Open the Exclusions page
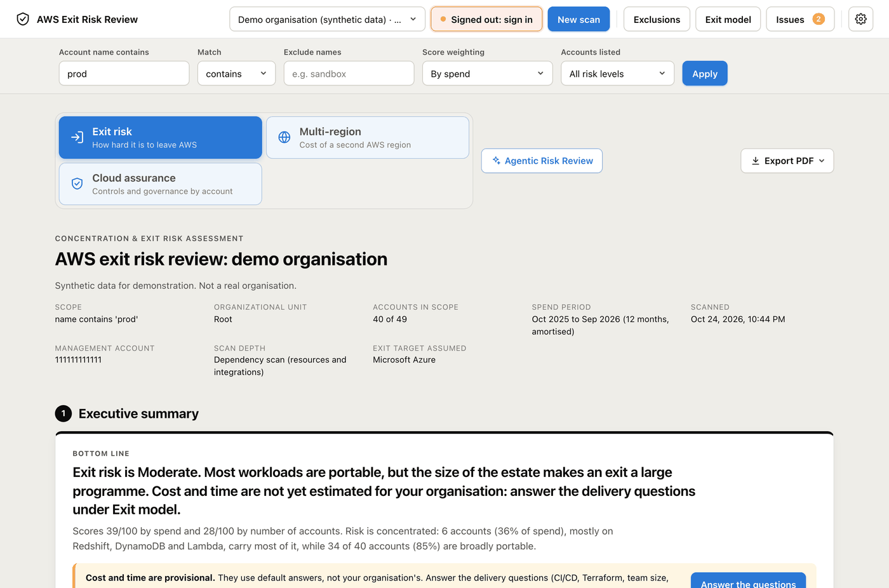This screenshot has height=588, width=889. coord(657,19)
